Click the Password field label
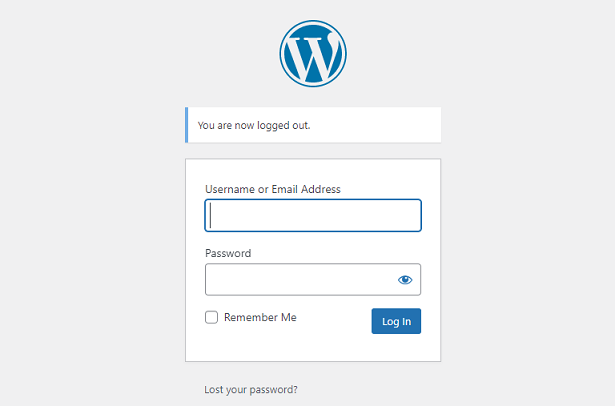Viewport: 615px width, 406px height. pos(228,253)
